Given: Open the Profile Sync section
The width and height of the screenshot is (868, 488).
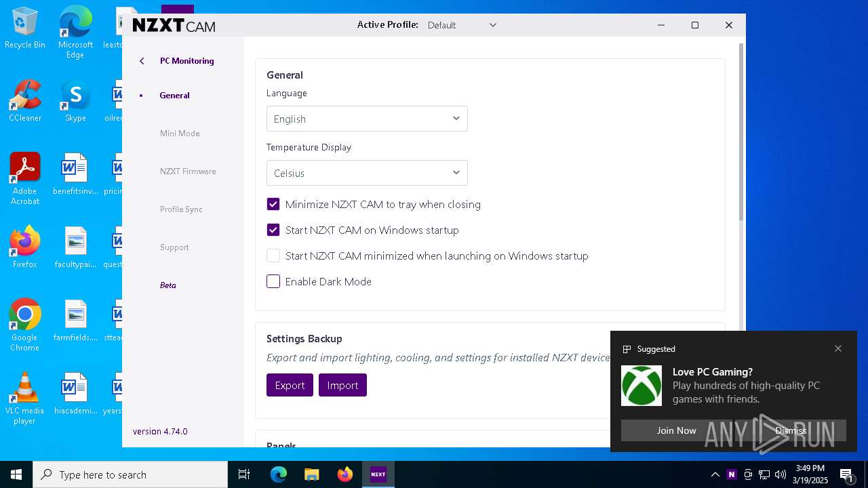Looking at the screenshot, I should [181, 209].
